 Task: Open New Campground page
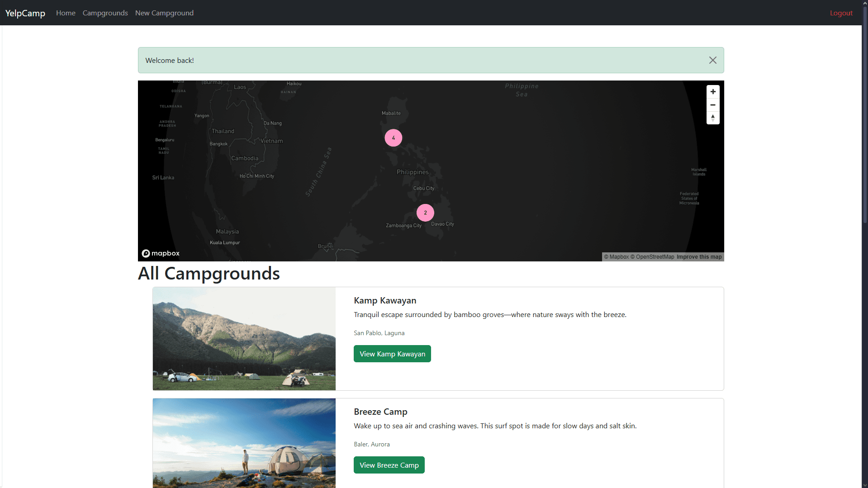tap(164, 13)
